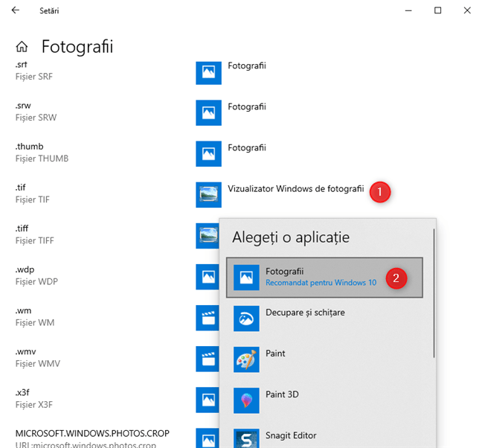This screenshot has width=482, height=448.
Task: Click the Paint palette icon
Action: (246, 359)
